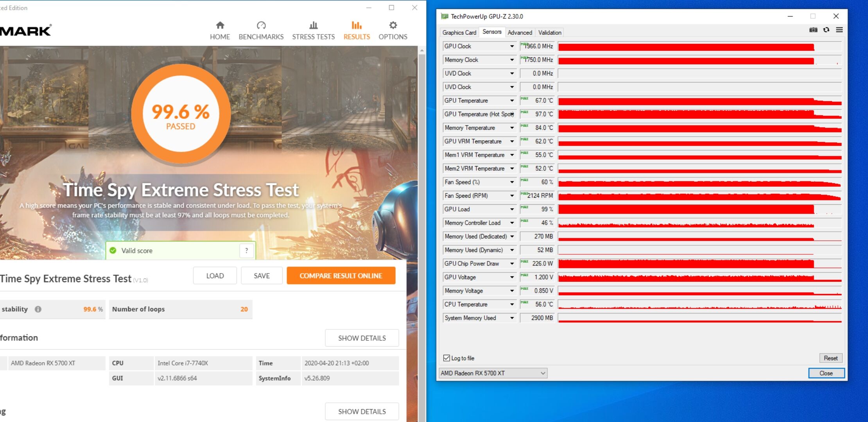Expand the GPU Clock sensor dropdown

coord(512,46)
